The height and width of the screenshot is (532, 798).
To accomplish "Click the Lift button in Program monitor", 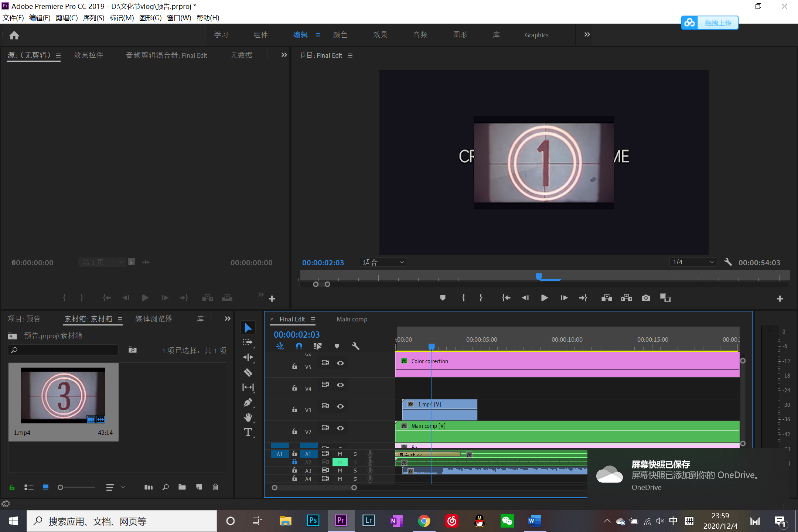I will 607,298.
